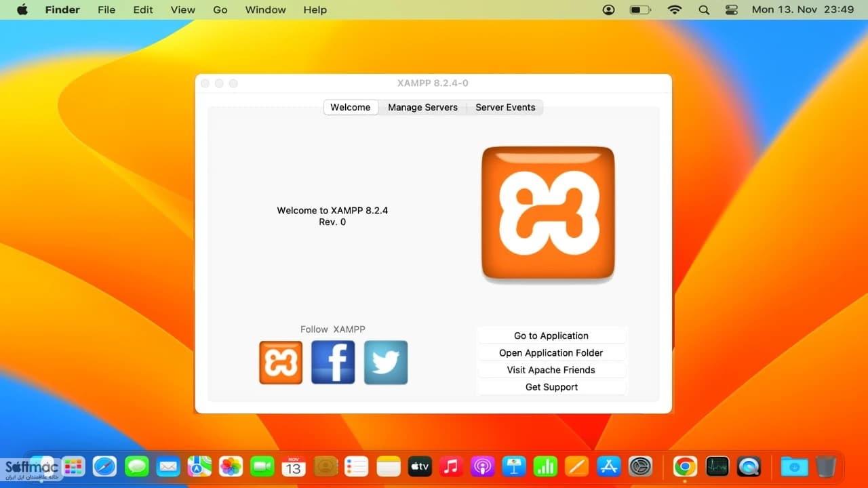The height and width of the screenshot is (488, 868).
Task: Click the Wi-Fi status icon
Action: (x=674, y=9)
